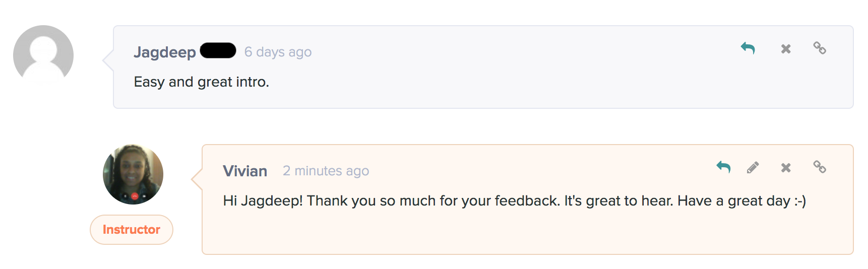Copy permalink of Jagdeep's comment via chain icon
Image resolution: width=868 pixels, height=269 pixels.
820,48
